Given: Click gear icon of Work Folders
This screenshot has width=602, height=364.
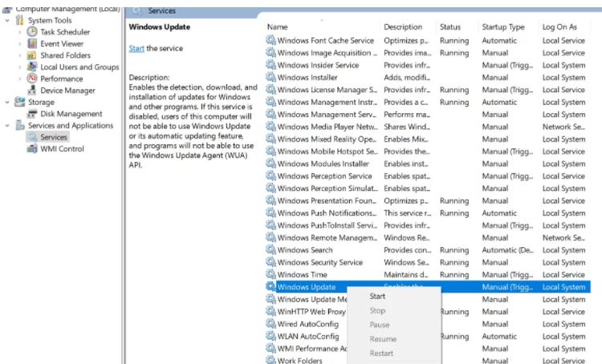Looking at the screenshot, I should (270, 360).
